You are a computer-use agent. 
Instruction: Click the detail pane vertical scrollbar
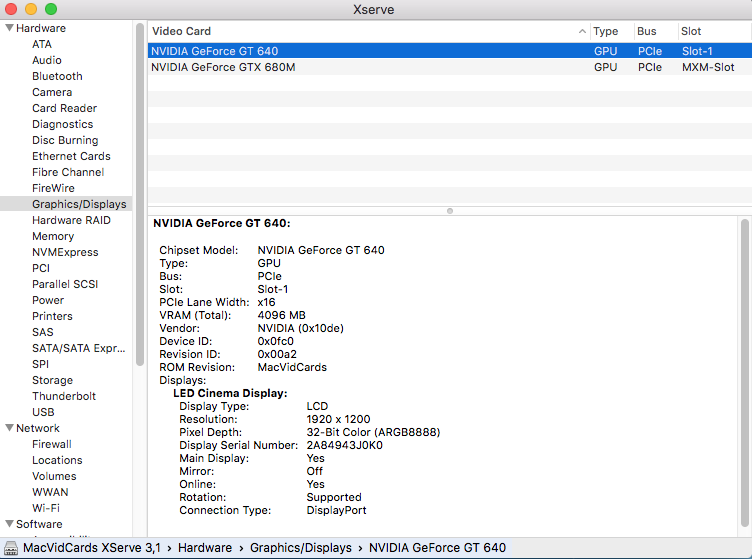point(744,373)
